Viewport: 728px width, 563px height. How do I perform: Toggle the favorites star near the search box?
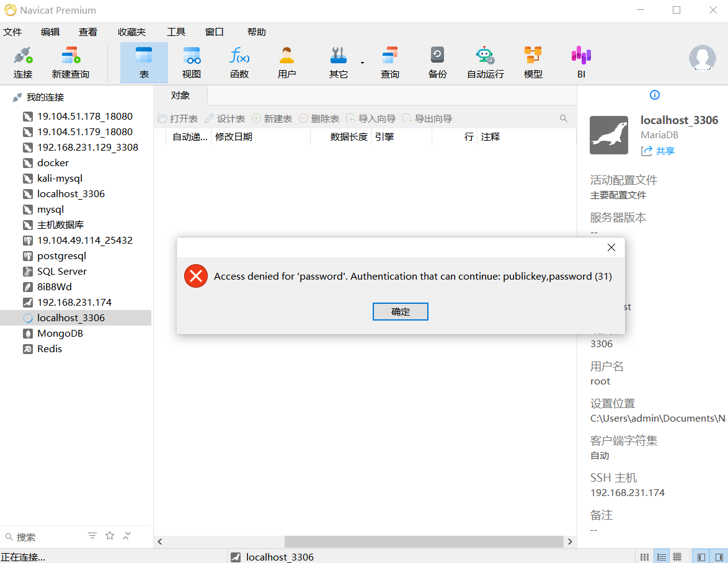(x=110, y=536)
